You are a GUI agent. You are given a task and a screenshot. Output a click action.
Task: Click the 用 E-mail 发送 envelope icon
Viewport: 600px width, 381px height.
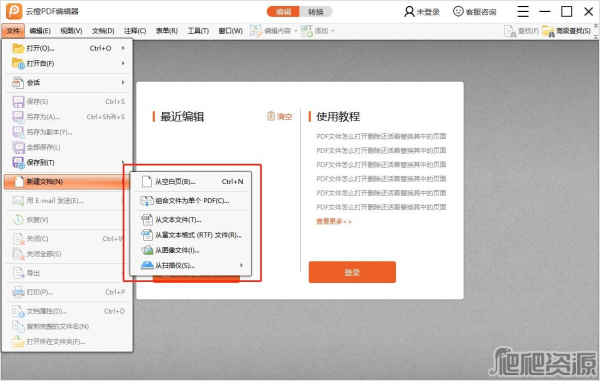point(18,200)
